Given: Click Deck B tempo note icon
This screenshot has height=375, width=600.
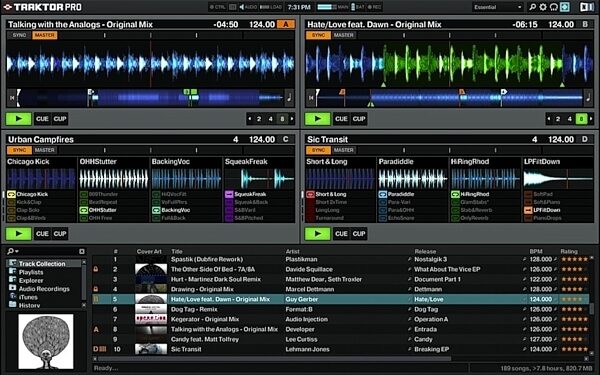Looking at the screenshot, I should click(588, 98).
